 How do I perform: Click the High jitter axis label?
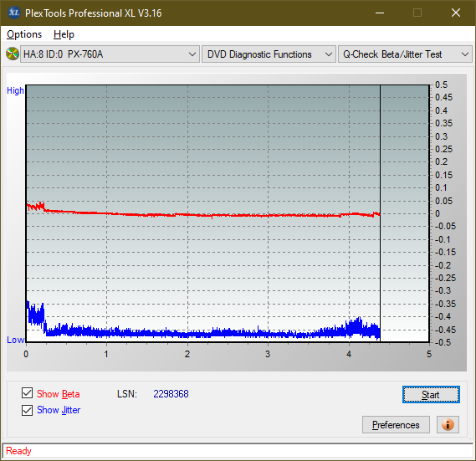coord(16,90)
